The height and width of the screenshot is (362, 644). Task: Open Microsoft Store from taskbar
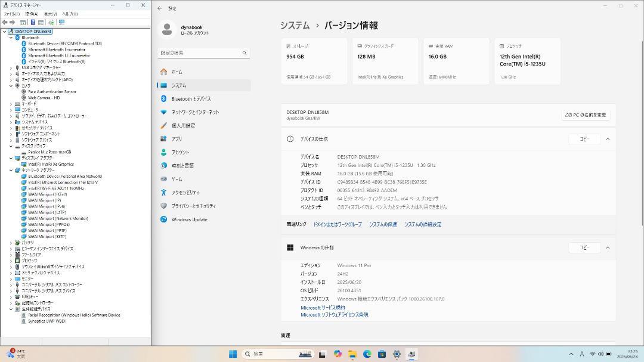pos(382,354)
